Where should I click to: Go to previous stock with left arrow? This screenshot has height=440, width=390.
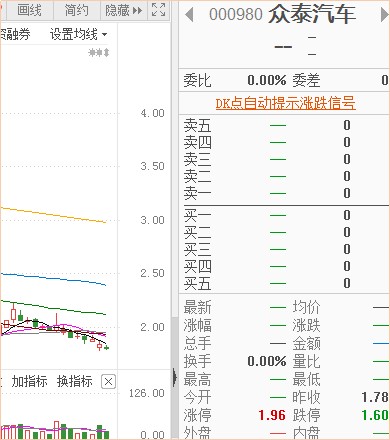(189, 15)
